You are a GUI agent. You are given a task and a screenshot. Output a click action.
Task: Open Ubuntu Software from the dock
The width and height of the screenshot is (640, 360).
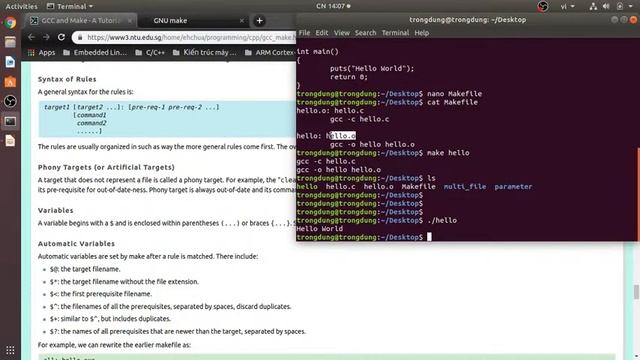[10, 82]
